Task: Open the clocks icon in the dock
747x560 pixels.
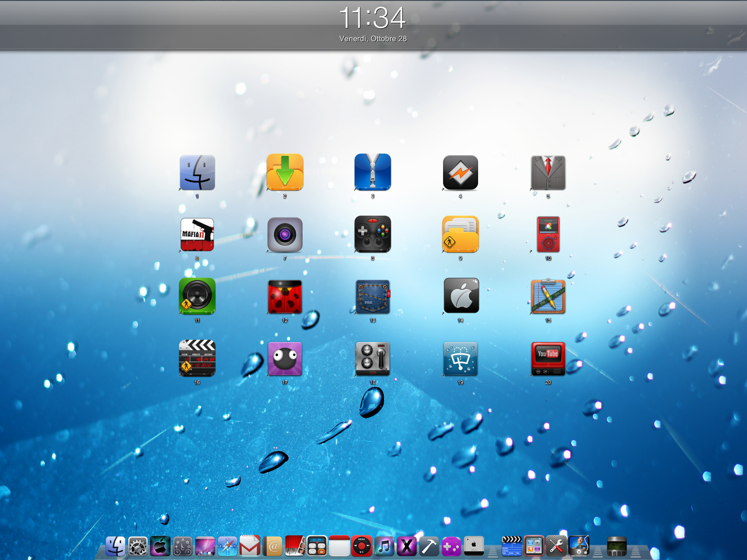Action: click(183, 546)
